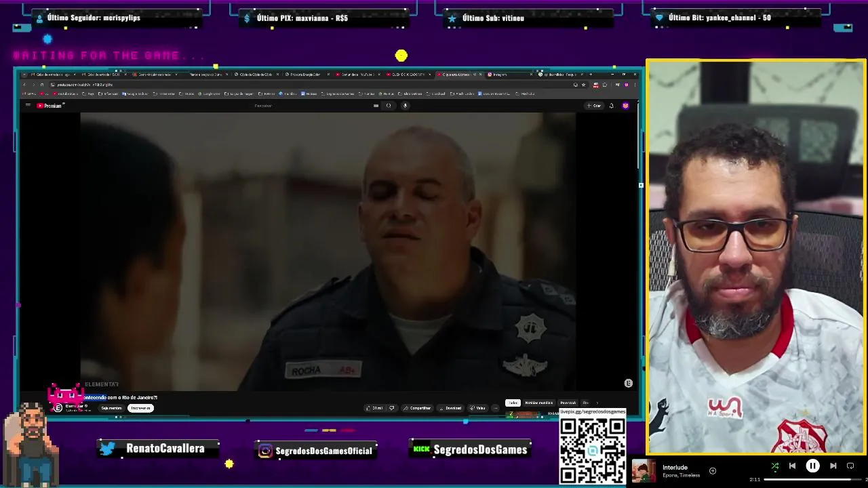868x488 pixels.
Task: Toggle Spotify shuffle mode
Action: pyautogui.click(x=775, y=466)
